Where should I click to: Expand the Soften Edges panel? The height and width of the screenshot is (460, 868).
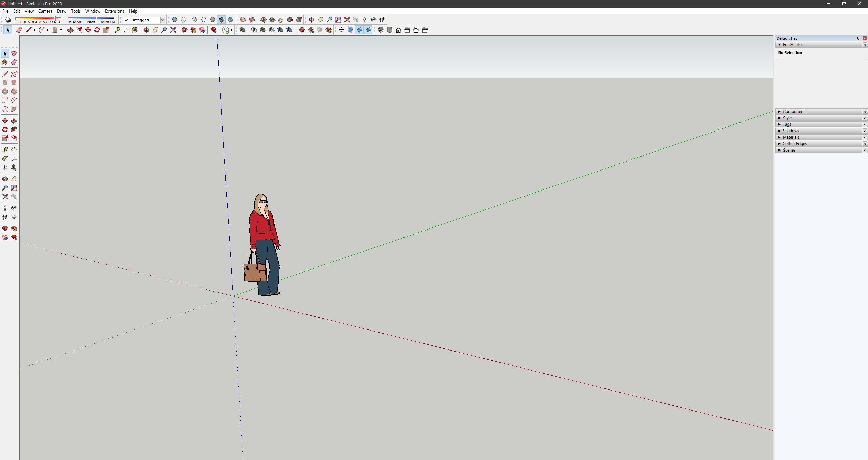(x=794, y=144)
